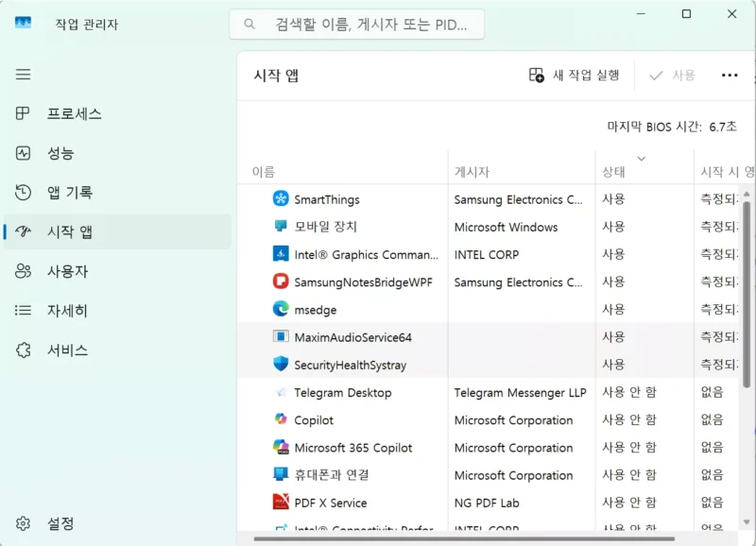
Task: Click Telegram Desktop icon
Action: (281, 392)
